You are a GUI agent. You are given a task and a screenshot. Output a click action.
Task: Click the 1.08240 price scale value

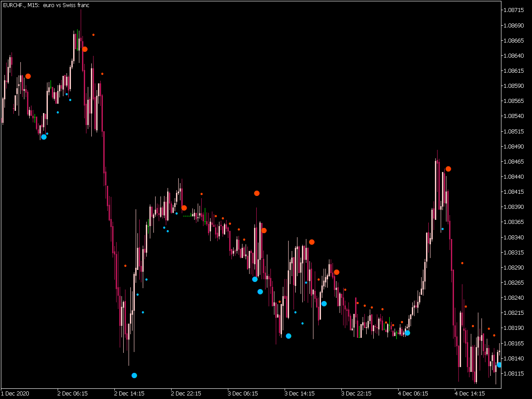pos(514,297)
